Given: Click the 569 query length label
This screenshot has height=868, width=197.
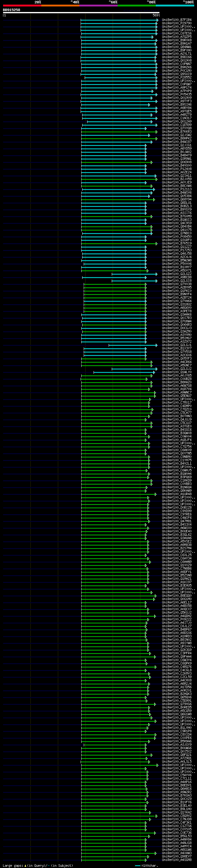Looking at the screenshot, I should [155, 15].
